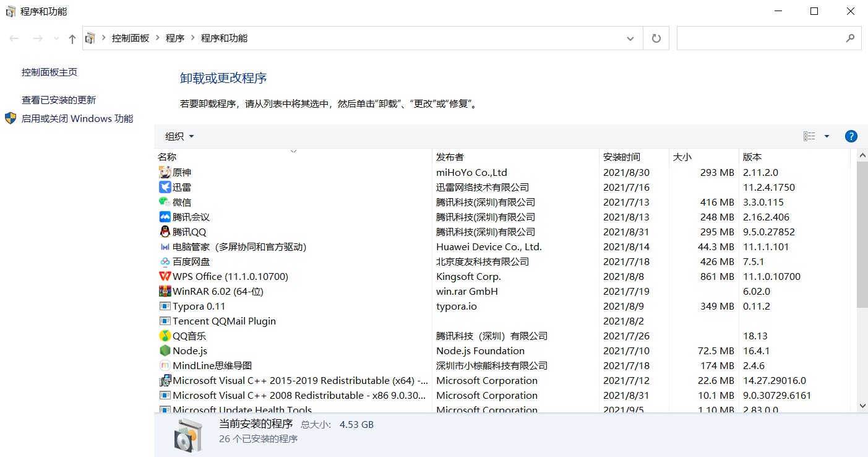Click the Typora 0.11 icon
868x457 pixels.
click(x=165, y=306)
